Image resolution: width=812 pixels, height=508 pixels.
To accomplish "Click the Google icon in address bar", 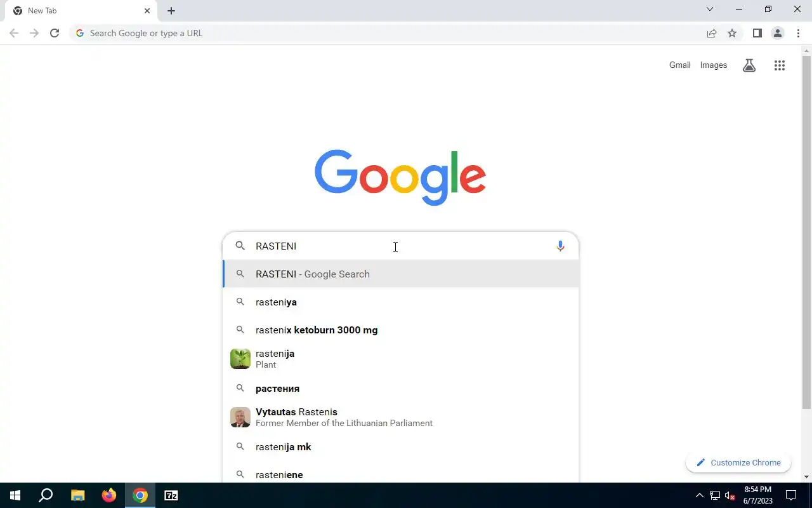I will tap(80, 33).
